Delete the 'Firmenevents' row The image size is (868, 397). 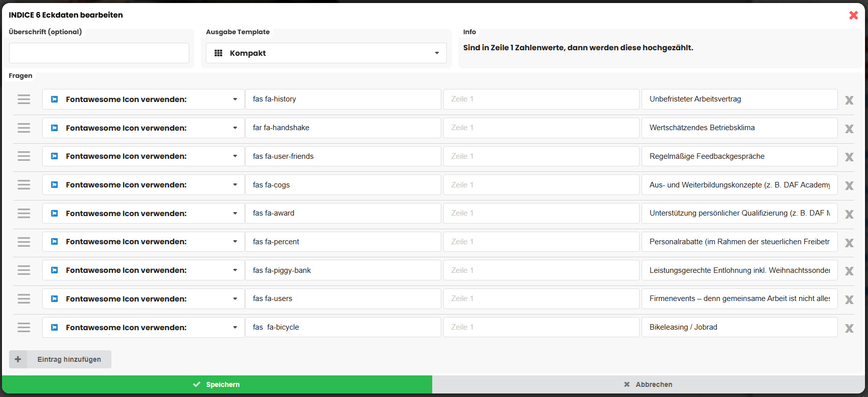coord(849,300)
